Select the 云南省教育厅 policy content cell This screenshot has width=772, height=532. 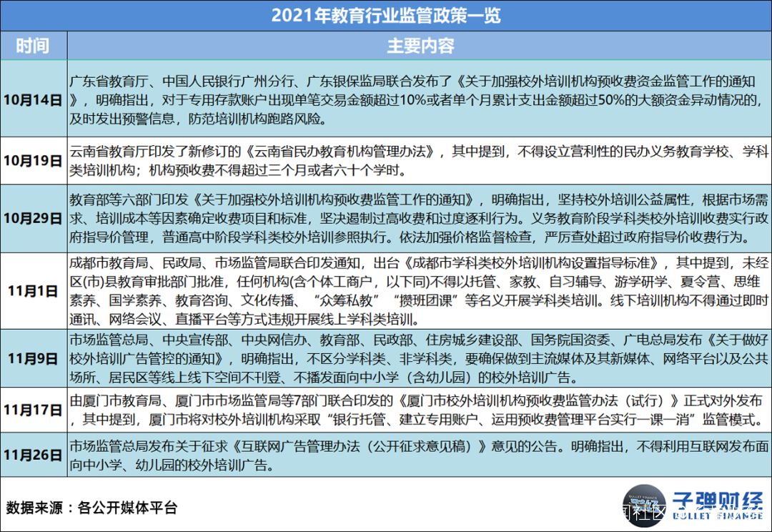point(420,161)
